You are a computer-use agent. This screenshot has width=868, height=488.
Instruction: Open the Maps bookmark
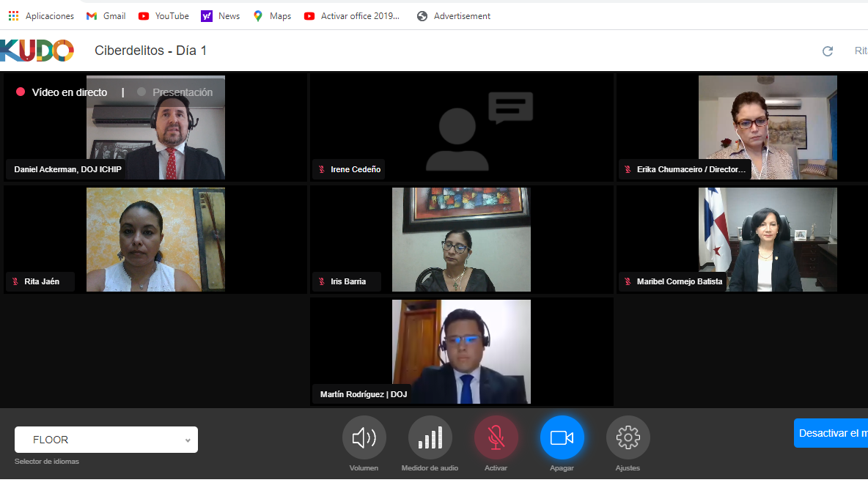click(x=272, y=16)
